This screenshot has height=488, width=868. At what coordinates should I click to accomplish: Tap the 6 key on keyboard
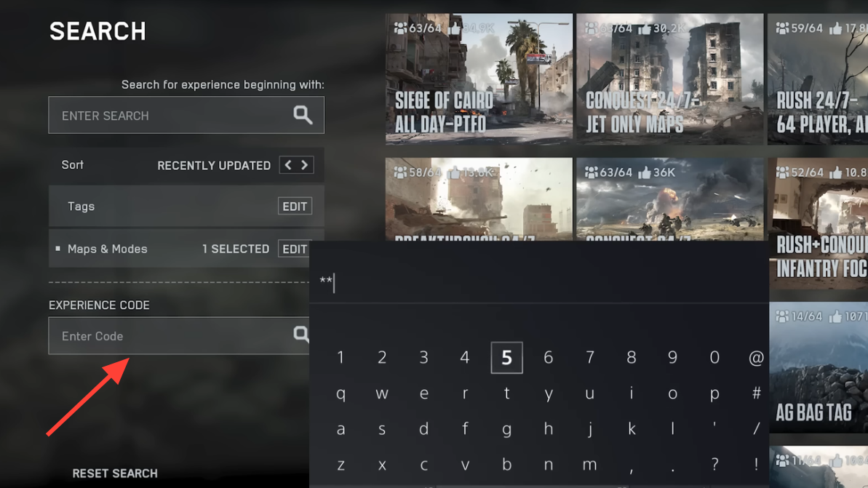tap(548, 357)
